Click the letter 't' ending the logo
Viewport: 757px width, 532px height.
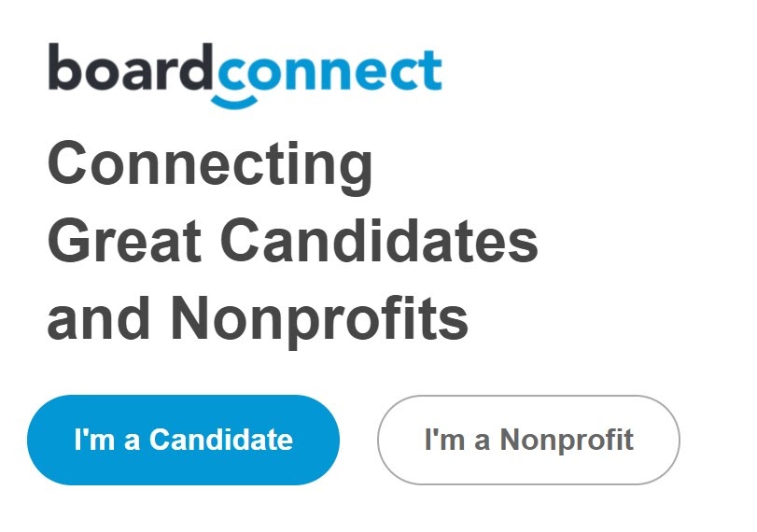coord(430,71)
